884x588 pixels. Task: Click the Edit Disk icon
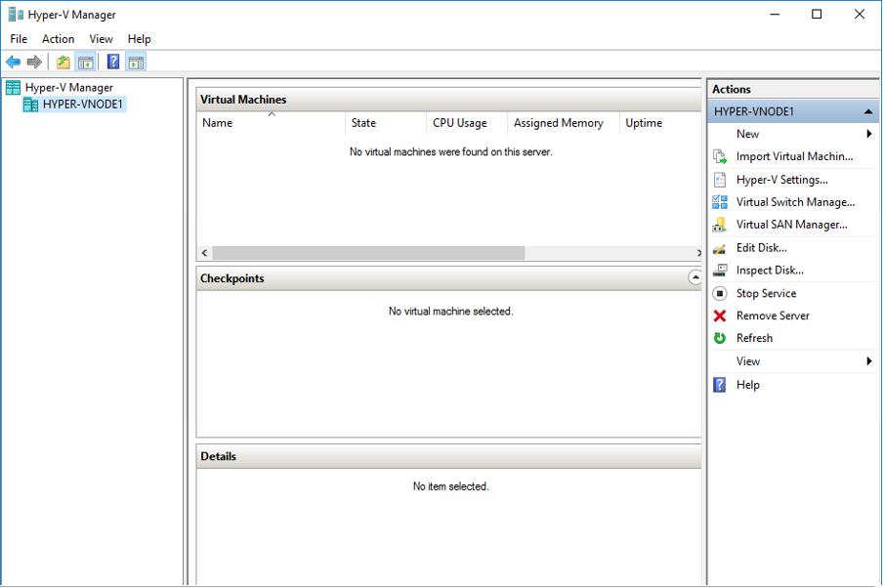(719, 249)
